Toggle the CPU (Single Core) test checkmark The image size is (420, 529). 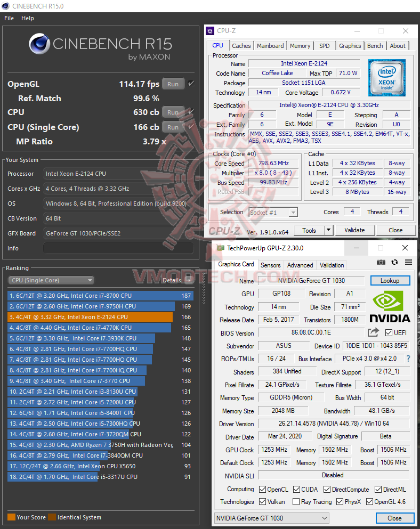(191, 126)
